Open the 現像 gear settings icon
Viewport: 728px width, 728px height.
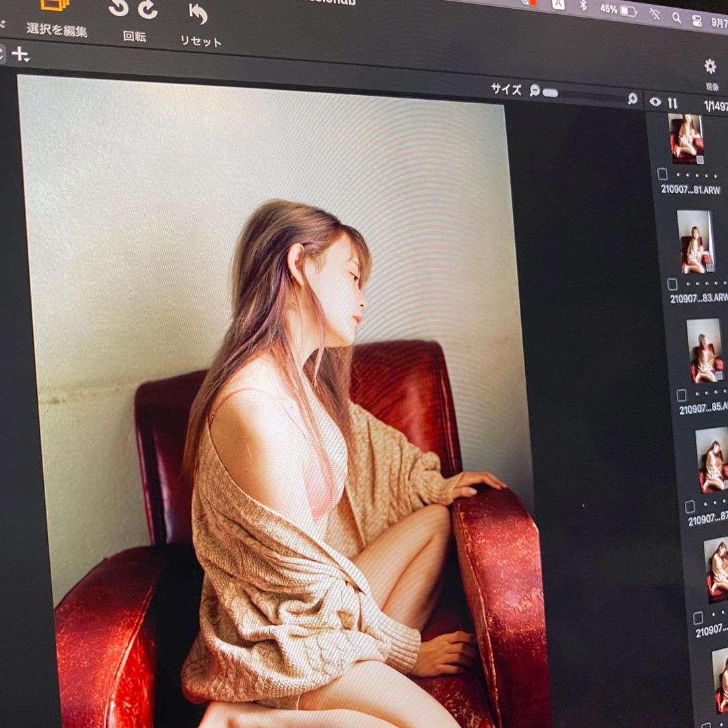[x=710, y=66]
